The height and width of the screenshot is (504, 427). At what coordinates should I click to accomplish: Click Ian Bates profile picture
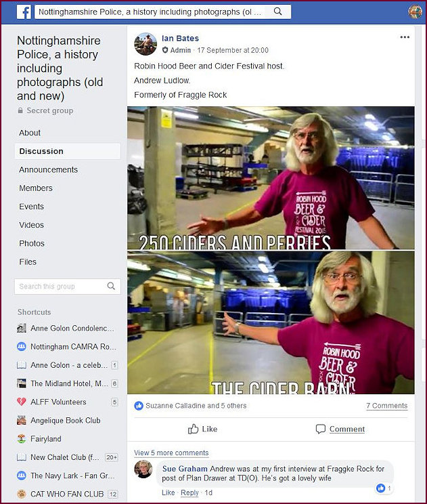(x=145, y=44)
